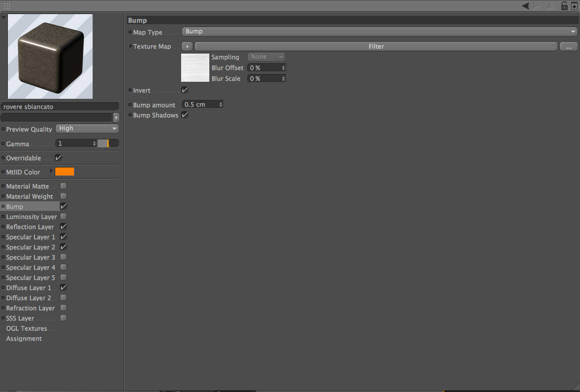Select the Reflection Layer channel
Viewport: 580px width, 392px height.
click(30, 227)
